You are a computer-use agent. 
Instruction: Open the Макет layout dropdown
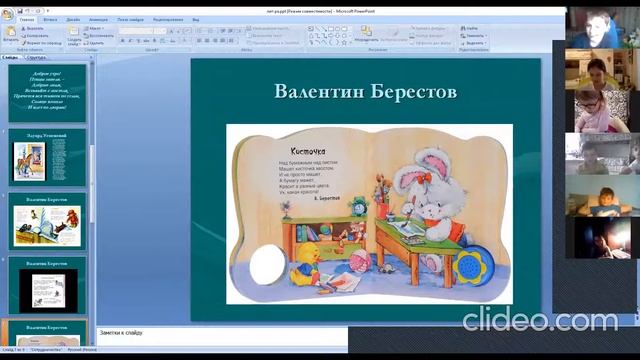tap(93, 29)
